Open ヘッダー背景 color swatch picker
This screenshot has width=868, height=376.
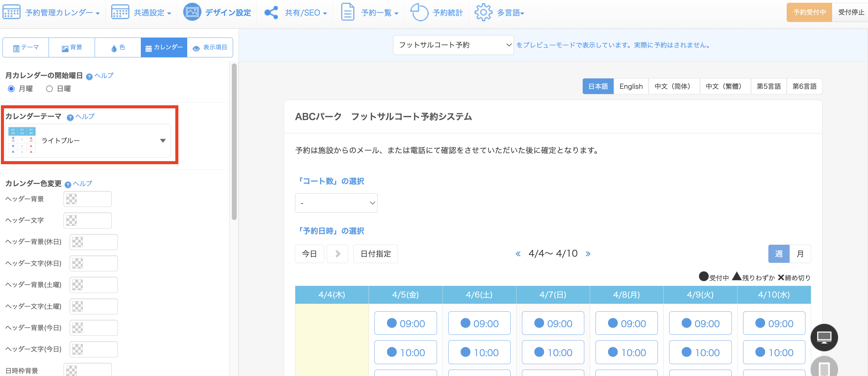pos(71,199)
